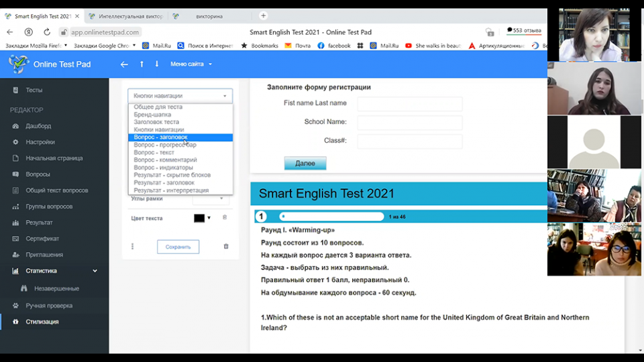Open the color swatch dropdown arrow

(x=209, y=218)
